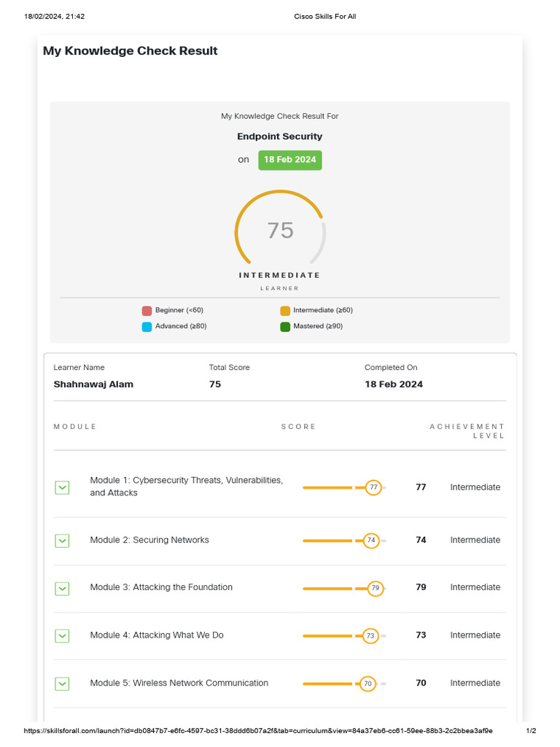The image size is (560, 747).
Task: Click the green 18 Feb 2024 date badge
Action: (289, 160)
